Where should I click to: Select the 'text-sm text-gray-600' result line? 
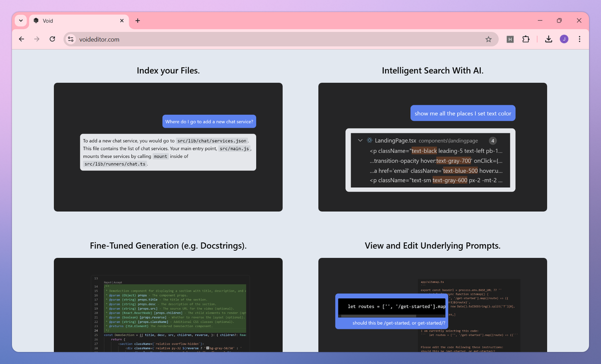pos(436,180)
